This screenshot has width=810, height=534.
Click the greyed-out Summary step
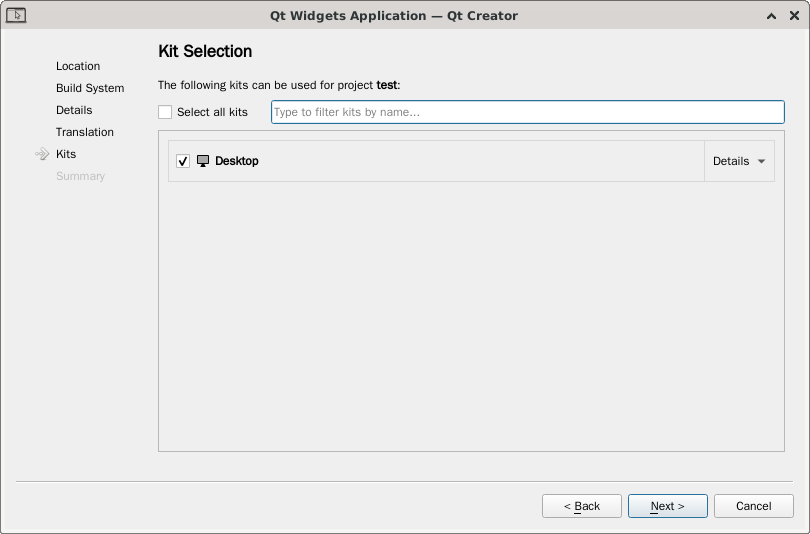pyautogui.click(x=80, y=176)
